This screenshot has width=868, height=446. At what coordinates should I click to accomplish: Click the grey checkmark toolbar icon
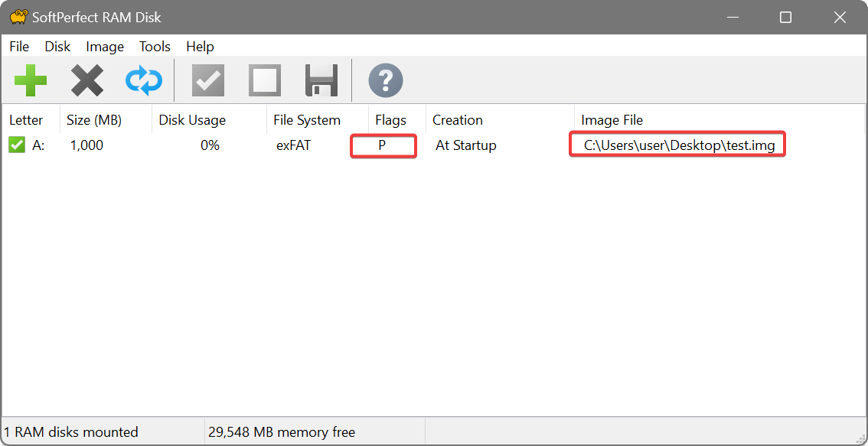(x=208, y=81)
